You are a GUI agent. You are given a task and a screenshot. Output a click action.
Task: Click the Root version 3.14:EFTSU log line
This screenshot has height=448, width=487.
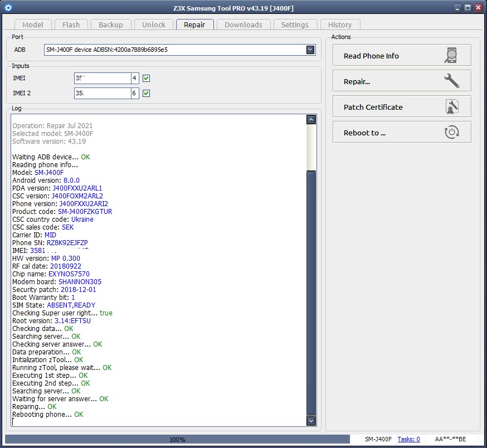point(52,320)
